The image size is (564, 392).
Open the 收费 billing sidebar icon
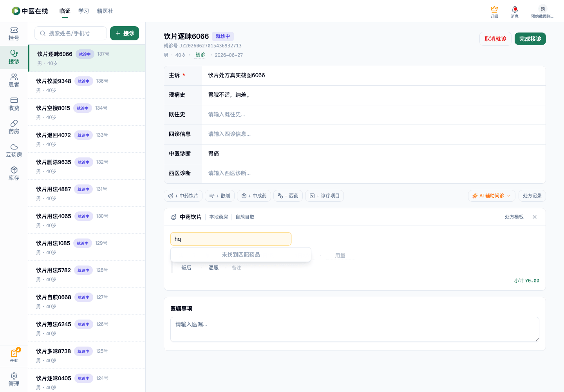click(14, 104)
